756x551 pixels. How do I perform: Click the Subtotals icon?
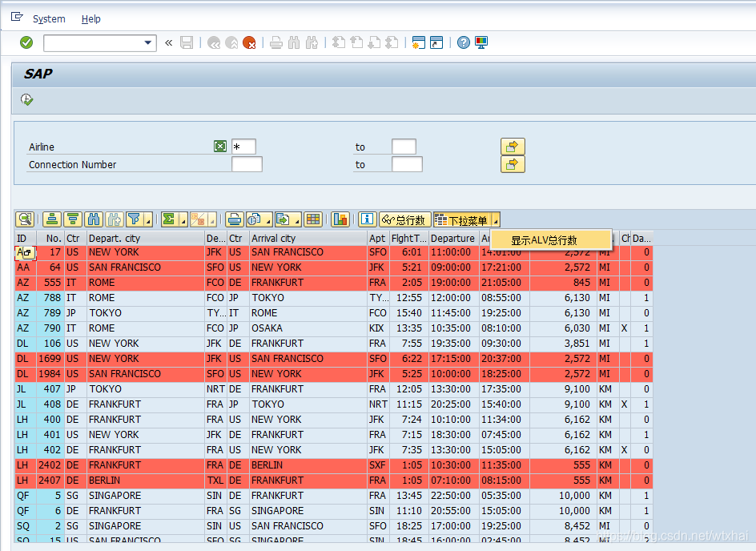coord(198,219)
